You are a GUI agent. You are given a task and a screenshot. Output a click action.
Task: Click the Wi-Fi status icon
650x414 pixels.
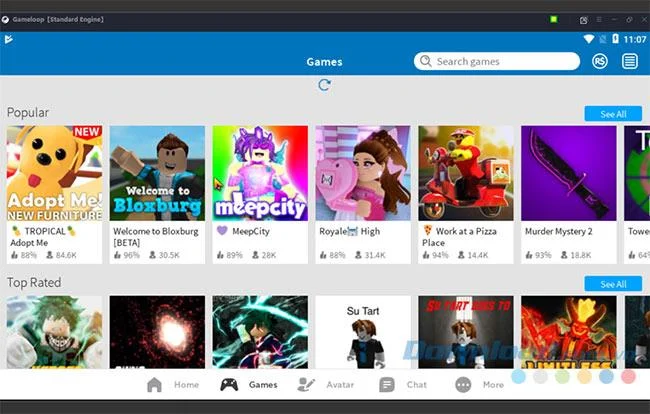click(x=589, y=39)
